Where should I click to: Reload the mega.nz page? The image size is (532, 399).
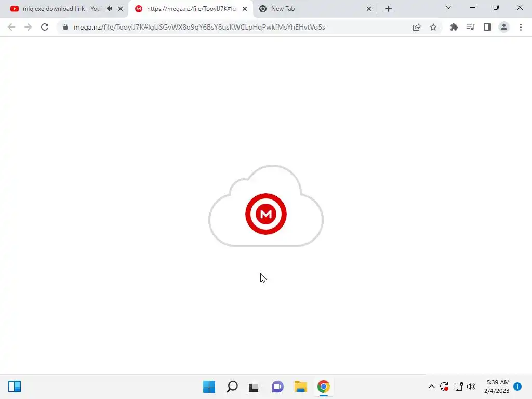(45, 27)
